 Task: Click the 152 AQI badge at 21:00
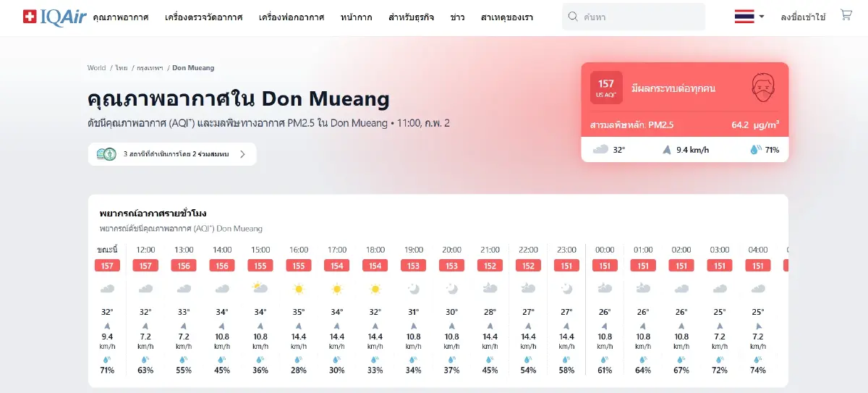[490, 266]
